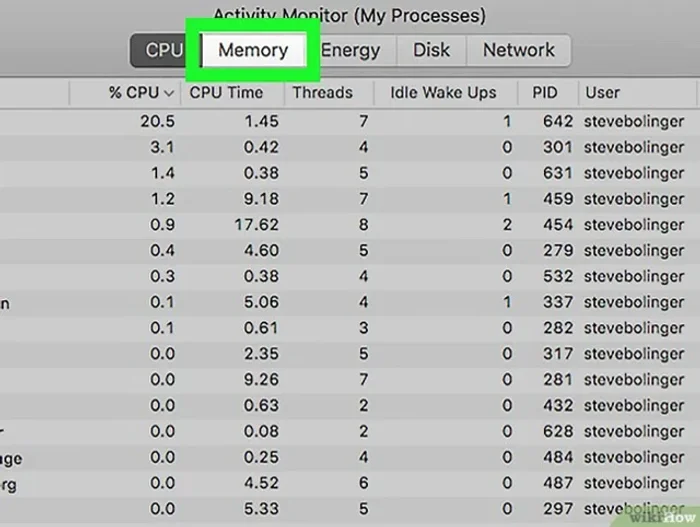Click % CPU value 1.4

[162, 173]
